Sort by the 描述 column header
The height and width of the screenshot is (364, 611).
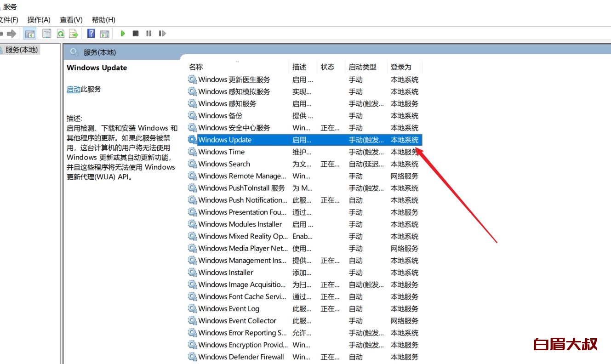tap(299, 67)
